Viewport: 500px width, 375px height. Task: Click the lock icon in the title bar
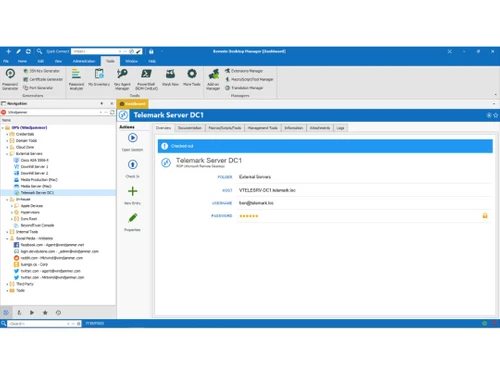(151, 51)
